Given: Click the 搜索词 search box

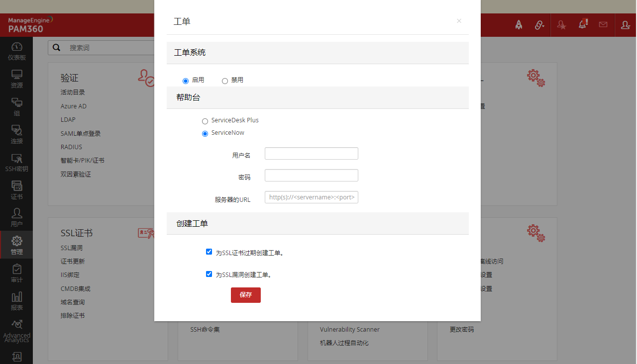Looking at the screenshot, I should [x=109, y=48].
